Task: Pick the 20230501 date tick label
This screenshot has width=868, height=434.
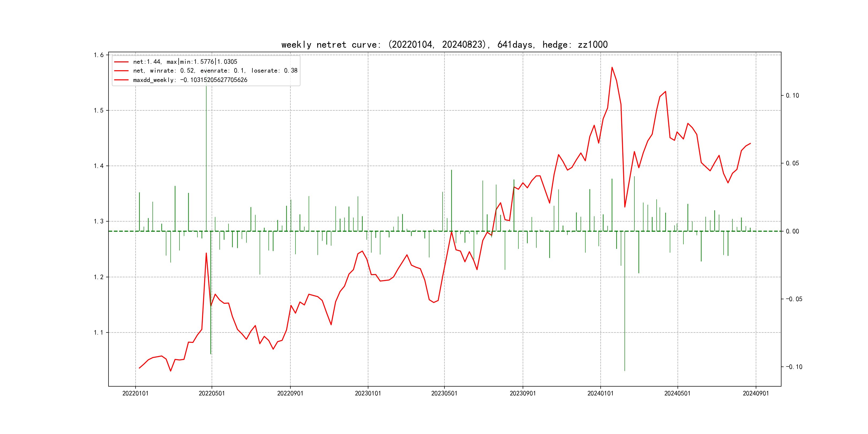Action: [x=444, y=394]
